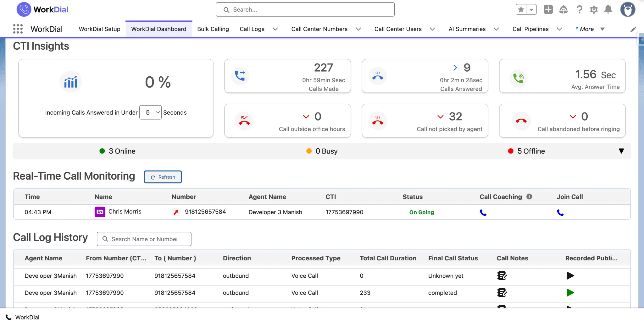Open the Call Center Numbers tab

pos(319,29)
